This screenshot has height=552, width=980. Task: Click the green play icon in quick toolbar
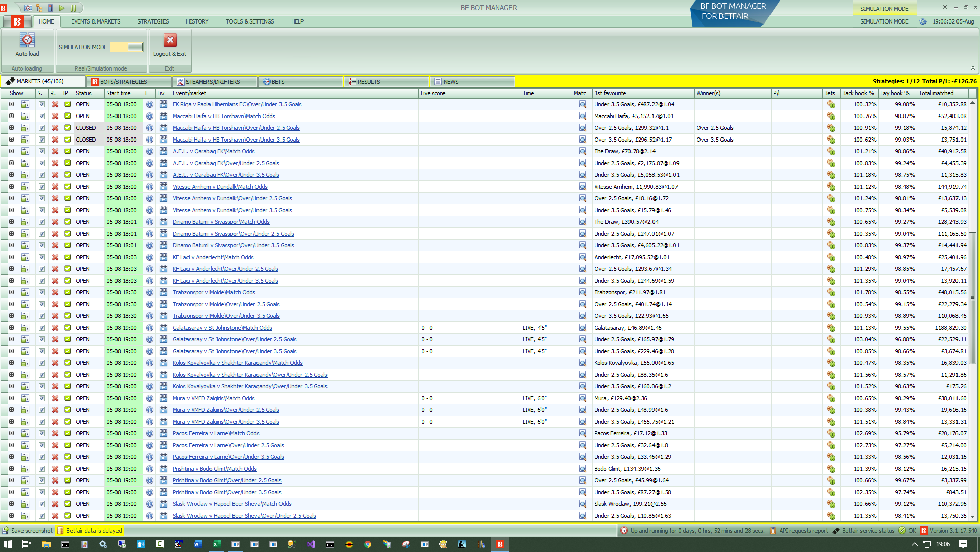click(x=62, y=8)
